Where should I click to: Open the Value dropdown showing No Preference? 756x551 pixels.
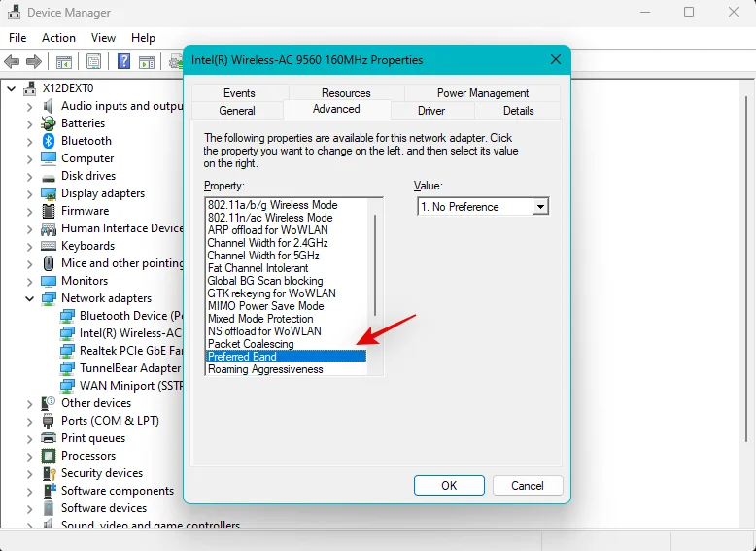click(x=540, y=207)
